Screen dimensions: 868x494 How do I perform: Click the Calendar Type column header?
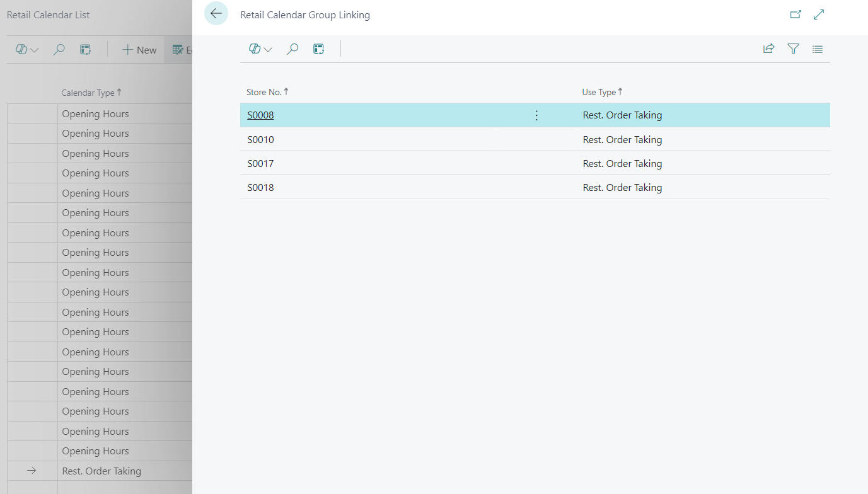pos(88,93)
